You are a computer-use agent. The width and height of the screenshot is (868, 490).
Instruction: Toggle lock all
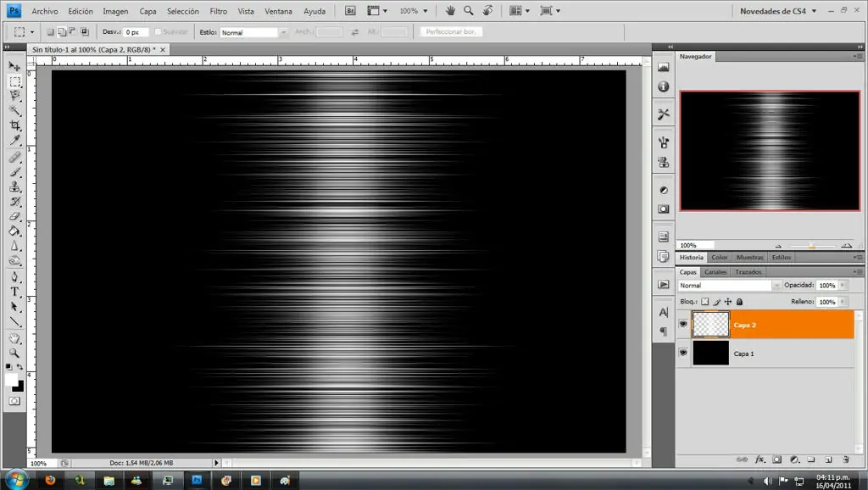click(739, 302)
